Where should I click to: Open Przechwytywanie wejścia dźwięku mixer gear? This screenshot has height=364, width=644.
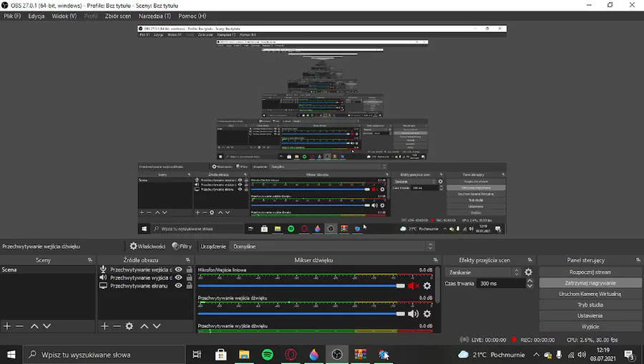(427, 313)
